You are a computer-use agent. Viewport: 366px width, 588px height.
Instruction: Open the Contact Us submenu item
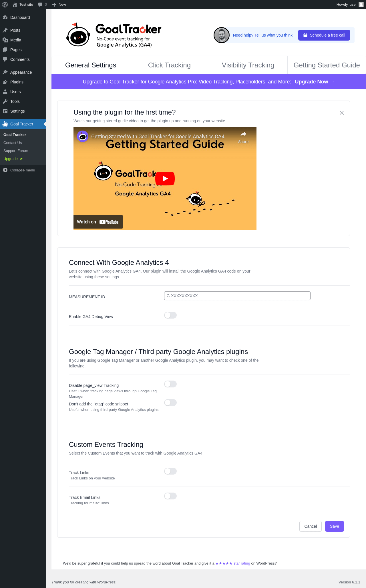[x=13, y=143]
